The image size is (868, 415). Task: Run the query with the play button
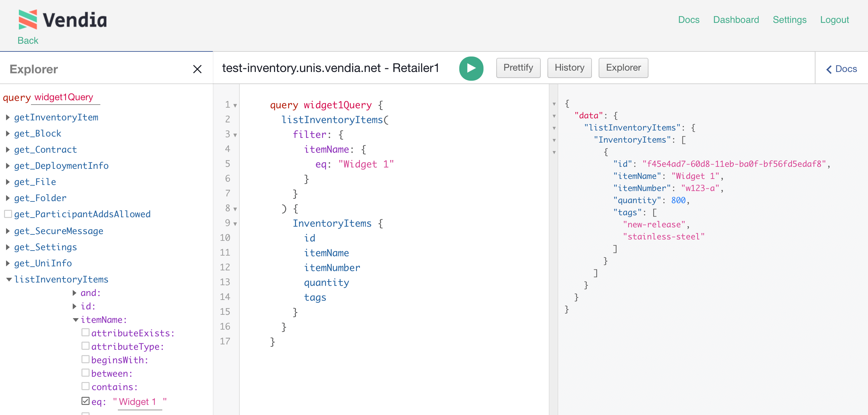[471, 68]
